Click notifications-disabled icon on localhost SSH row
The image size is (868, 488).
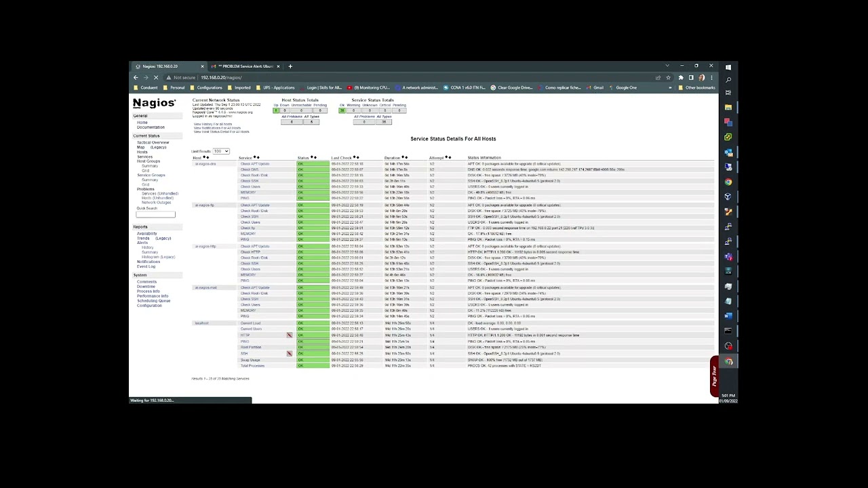(290, 353)
